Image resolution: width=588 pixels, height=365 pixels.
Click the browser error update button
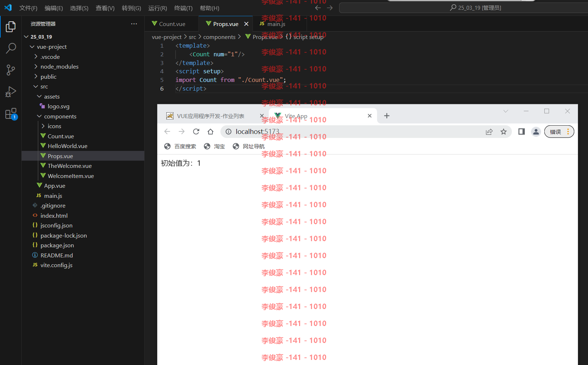pos(559,132)
